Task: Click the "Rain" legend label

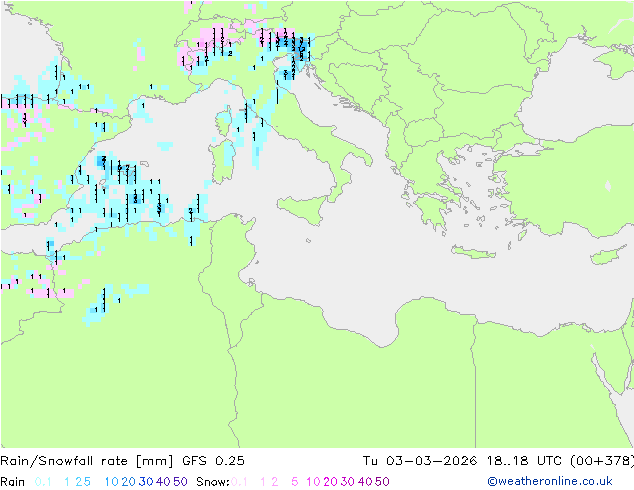Action: (13, 482)
